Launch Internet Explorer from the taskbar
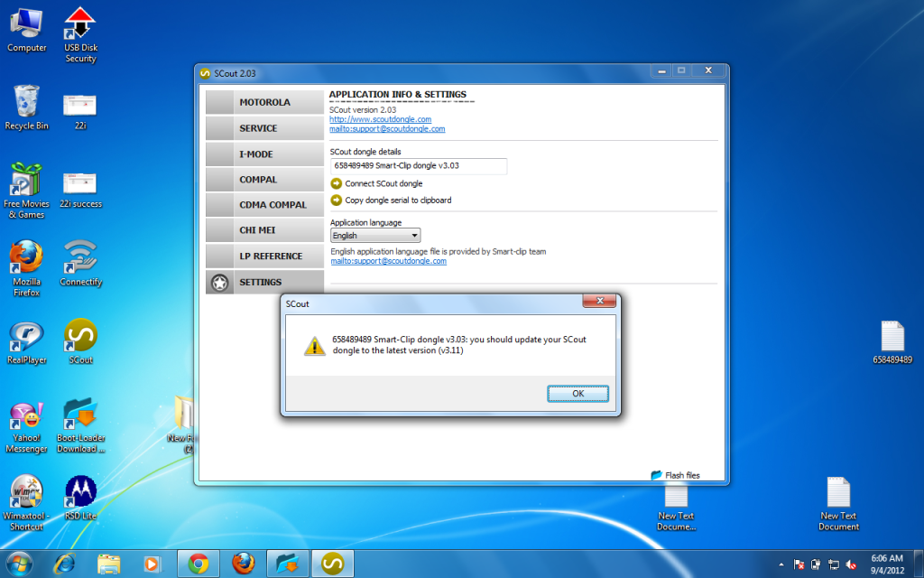The width and height of the screenshot is (924, 578). (64, 564)
